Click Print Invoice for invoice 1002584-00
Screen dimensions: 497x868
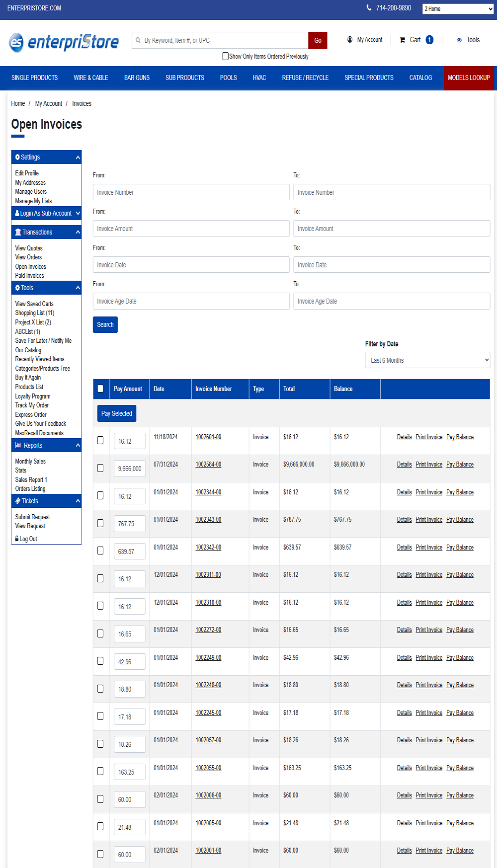click(429, 465)
